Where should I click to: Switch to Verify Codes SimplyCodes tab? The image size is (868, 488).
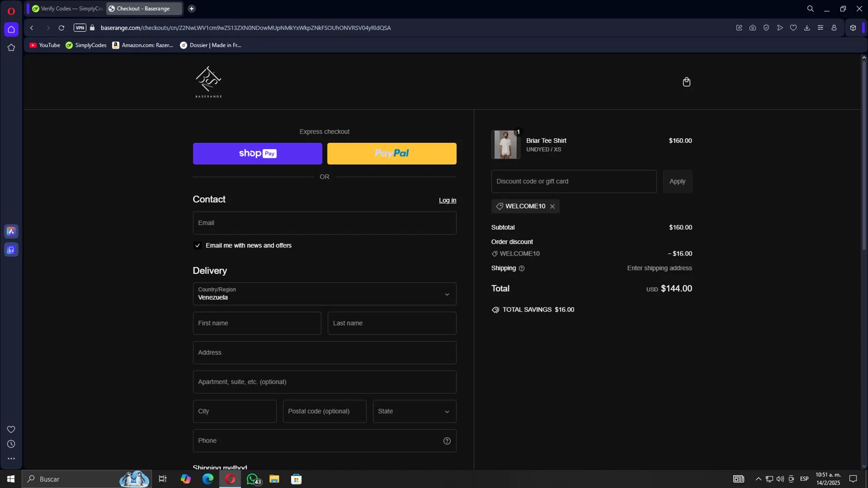coord(67,9)
